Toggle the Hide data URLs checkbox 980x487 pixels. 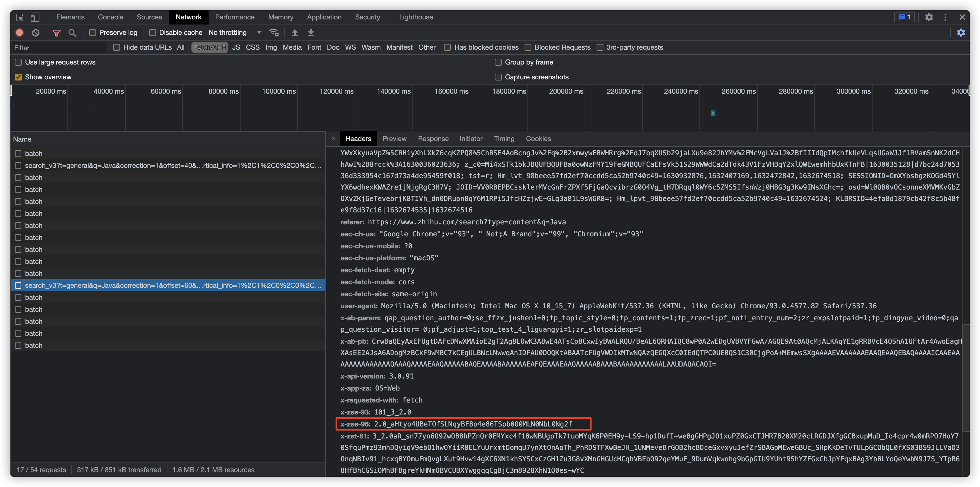[x=116, y=47]
